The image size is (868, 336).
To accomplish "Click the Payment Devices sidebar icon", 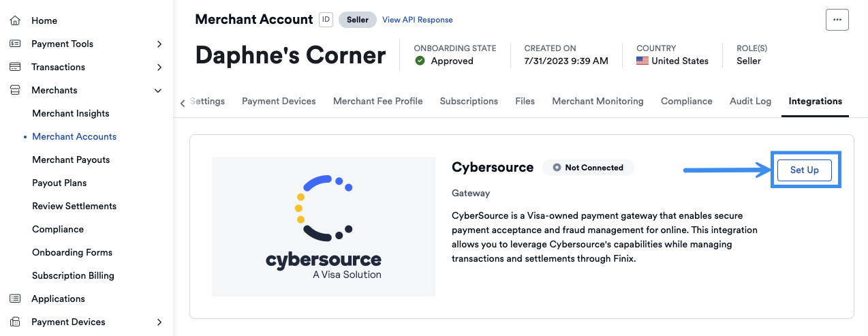I will coord(15,322).
